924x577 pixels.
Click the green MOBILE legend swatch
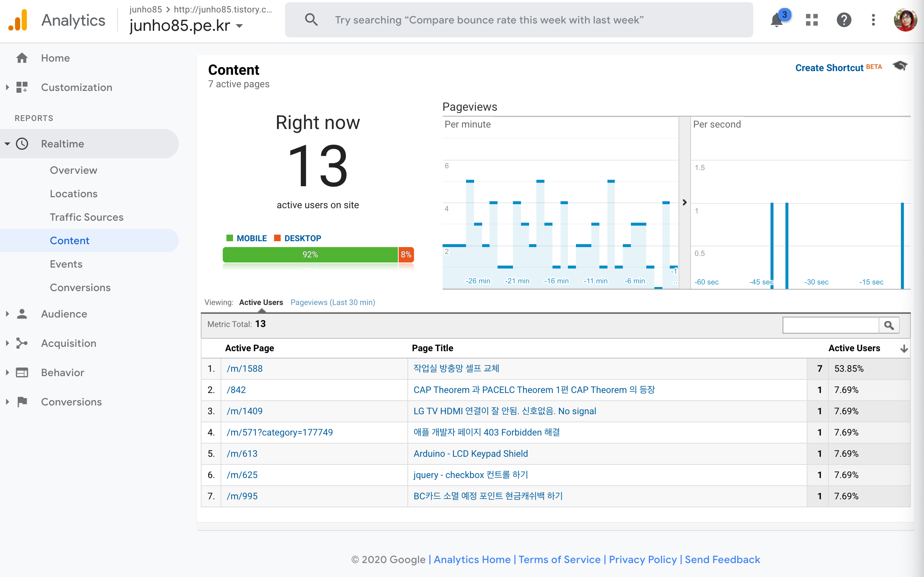point(230,238)
